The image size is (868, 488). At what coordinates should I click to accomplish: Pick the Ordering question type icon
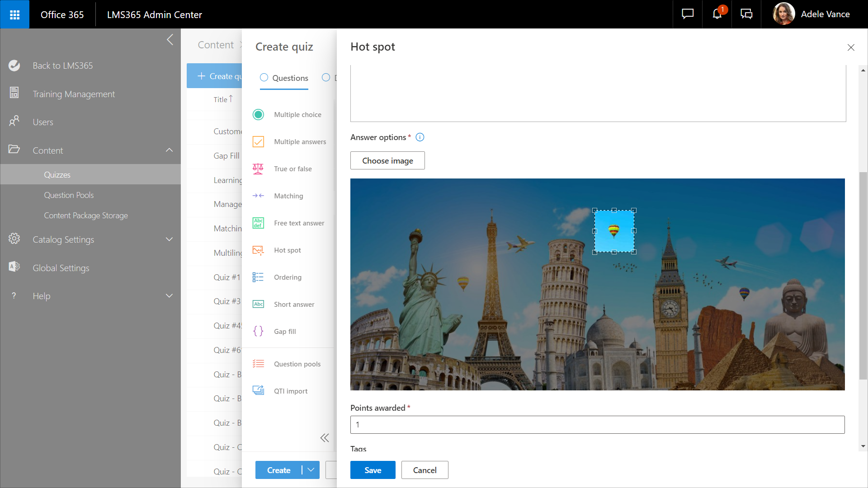click(x=258, y=277)
